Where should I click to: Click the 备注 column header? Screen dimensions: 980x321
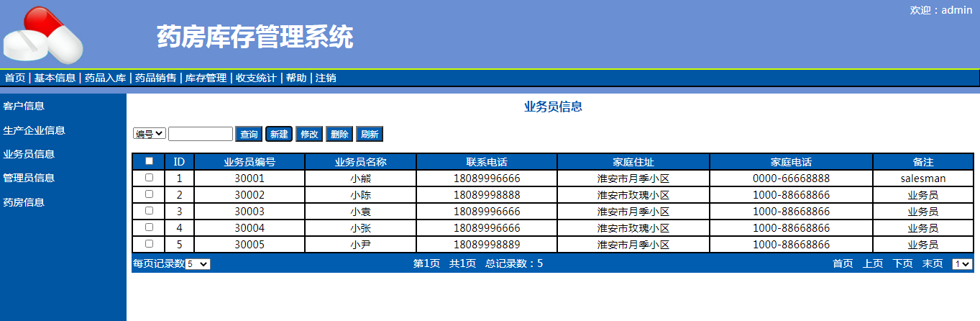[923, 161]
